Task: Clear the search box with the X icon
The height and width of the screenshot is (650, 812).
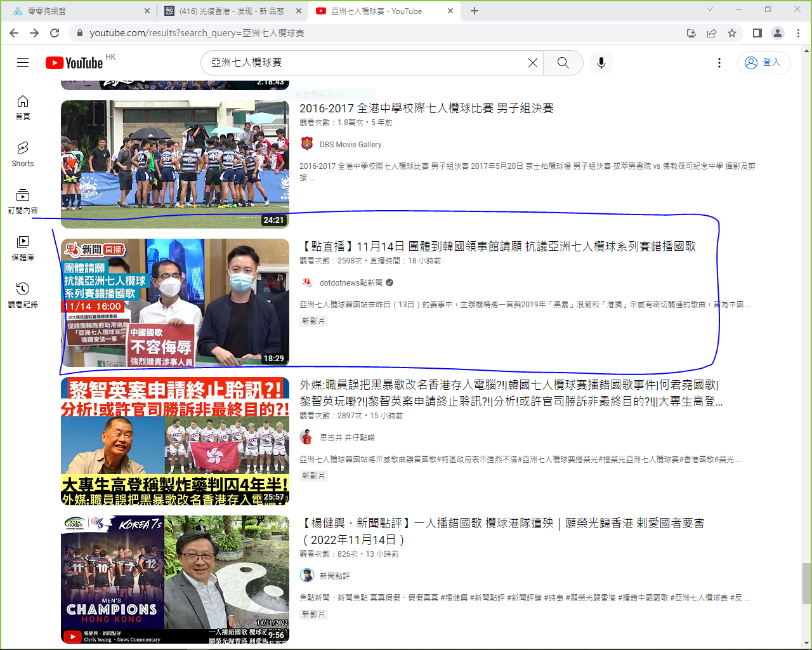Action: coord(533,62)
